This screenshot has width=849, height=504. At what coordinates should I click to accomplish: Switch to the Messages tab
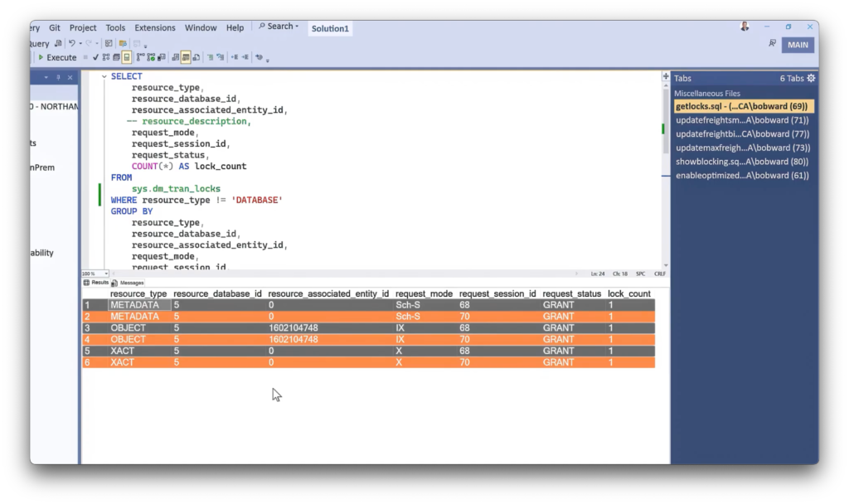[132, 282]
